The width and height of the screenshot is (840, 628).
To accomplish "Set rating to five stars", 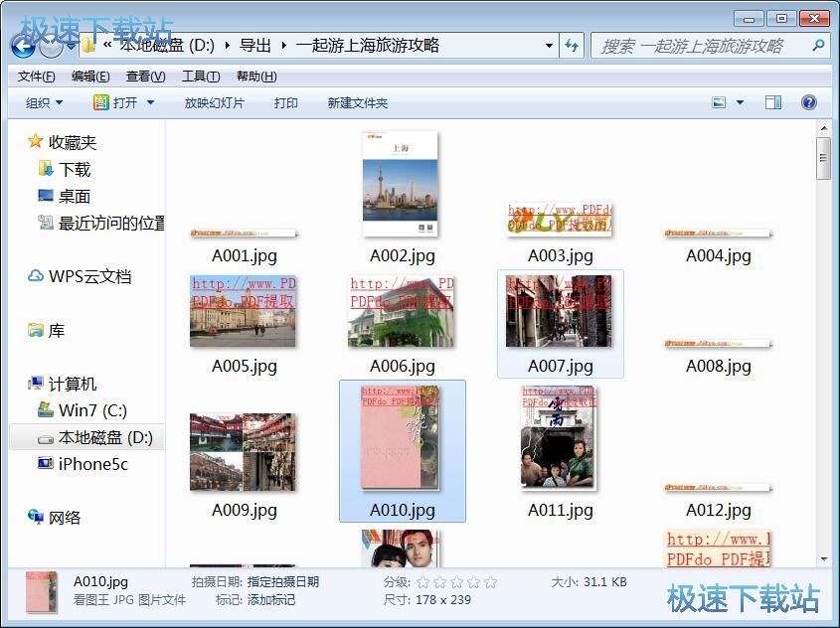I will pyautogui.click(x=491, y=582).
